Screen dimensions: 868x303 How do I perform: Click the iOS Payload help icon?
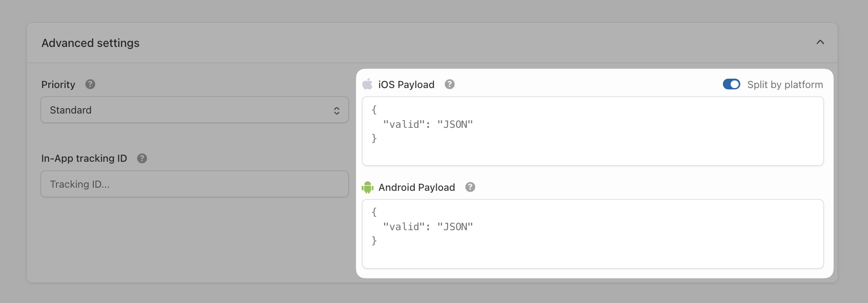pyautogui.click(x=450, y=84)
